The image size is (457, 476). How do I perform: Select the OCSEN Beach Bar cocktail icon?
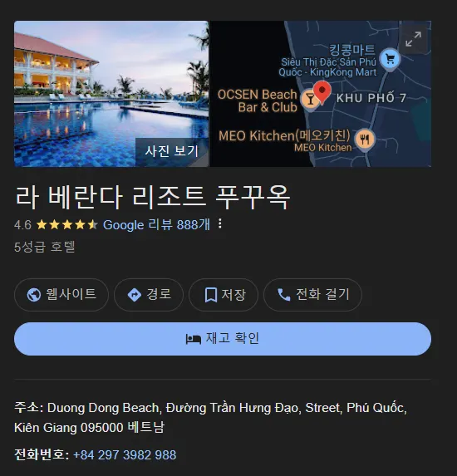point(310,100)
